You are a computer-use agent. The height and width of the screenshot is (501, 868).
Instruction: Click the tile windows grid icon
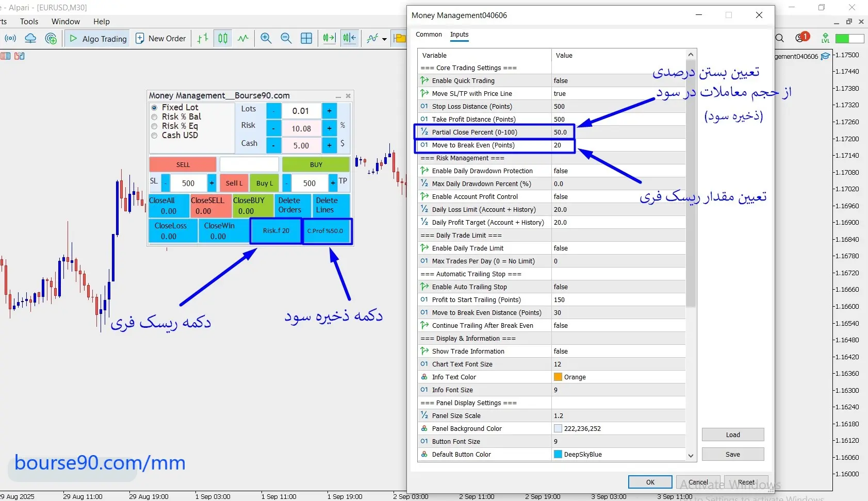[x=306, y=38]
